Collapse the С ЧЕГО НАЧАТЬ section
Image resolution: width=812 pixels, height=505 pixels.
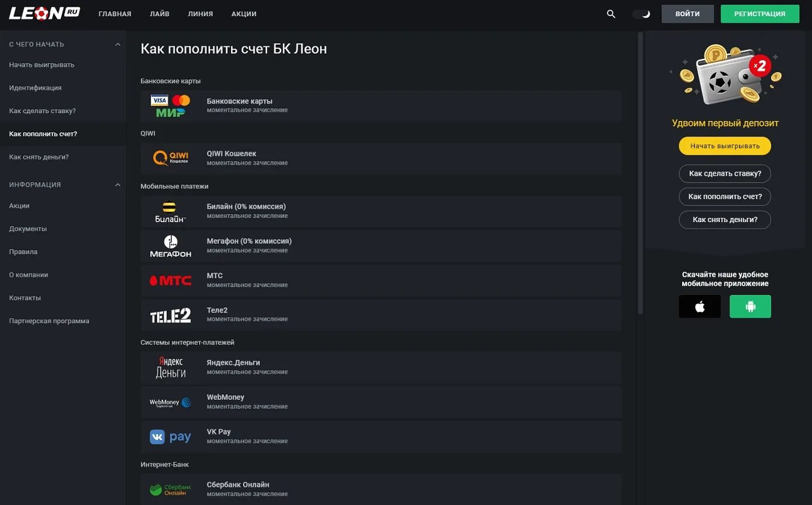(118, 45)
